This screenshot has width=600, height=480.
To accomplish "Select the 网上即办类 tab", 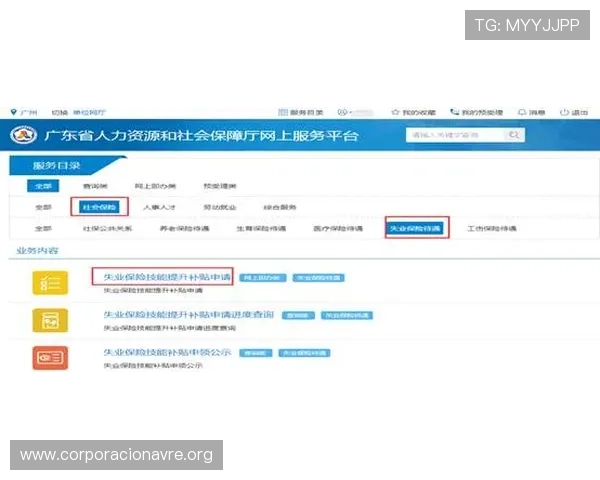I will pos(155,186).
